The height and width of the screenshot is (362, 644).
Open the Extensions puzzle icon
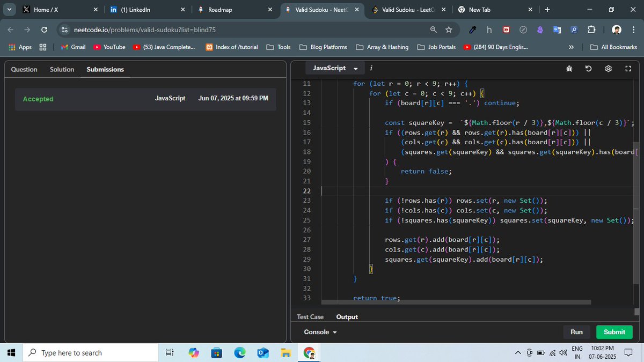point(591,30)
